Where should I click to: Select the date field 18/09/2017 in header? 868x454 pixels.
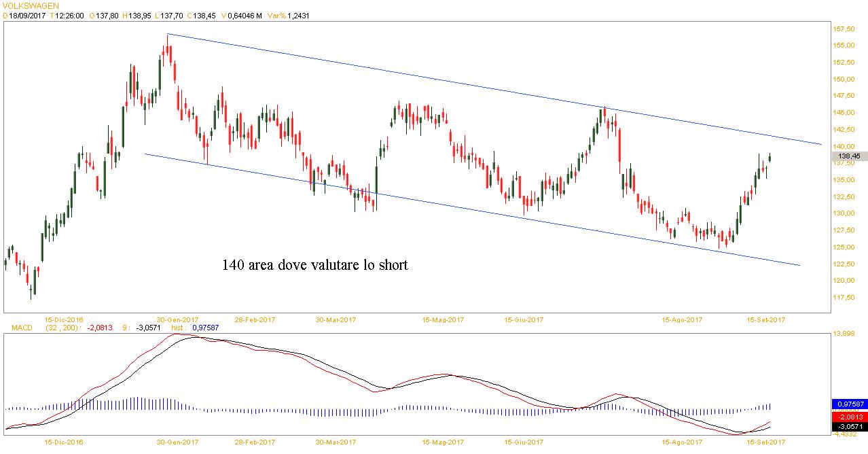[28, 14]
